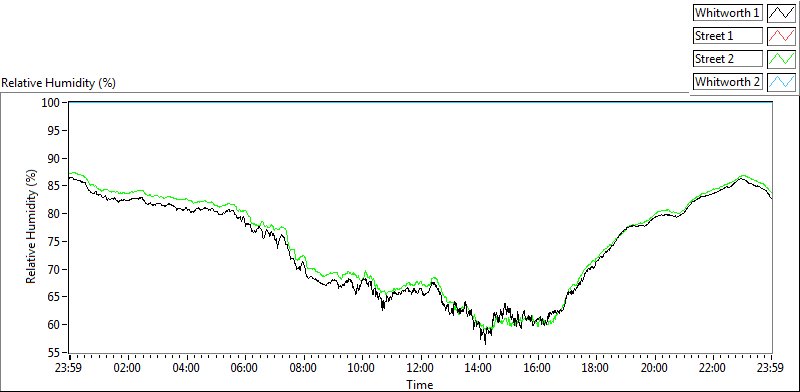Click the Whitworth 2 blue plot icon

(x=782, y=82)
